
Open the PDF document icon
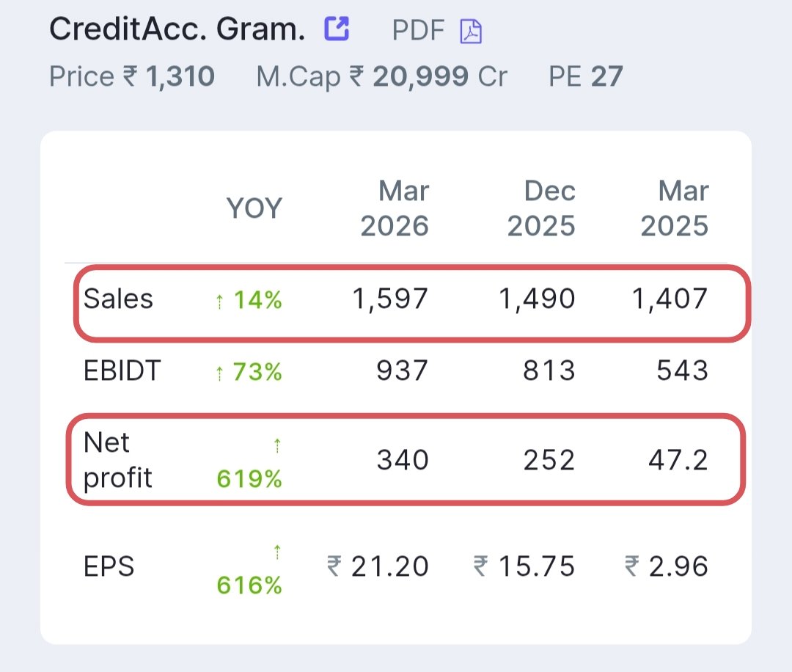pos(471,32)
